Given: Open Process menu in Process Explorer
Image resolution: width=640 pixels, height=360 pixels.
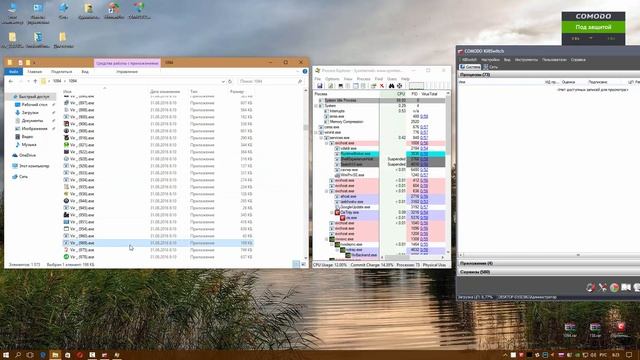Looking at the screenshot, I should coord(363,79).
